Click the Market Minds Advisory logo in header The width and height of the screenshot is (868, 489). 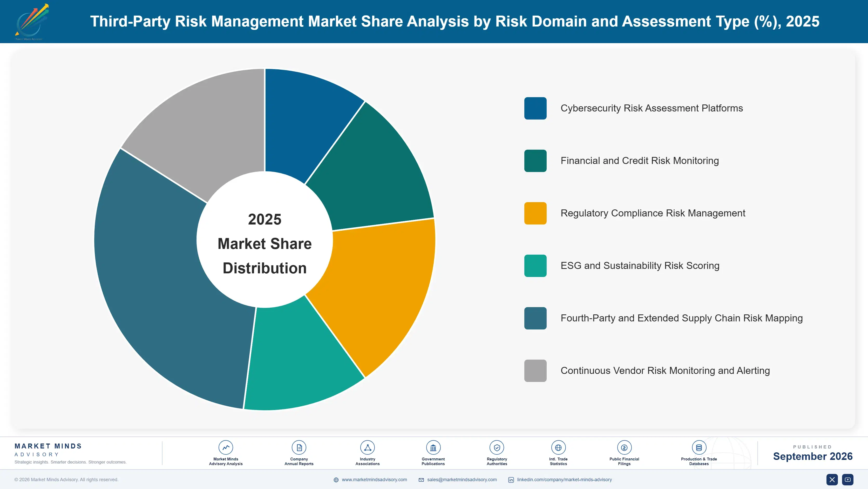(x=32, y=22)
